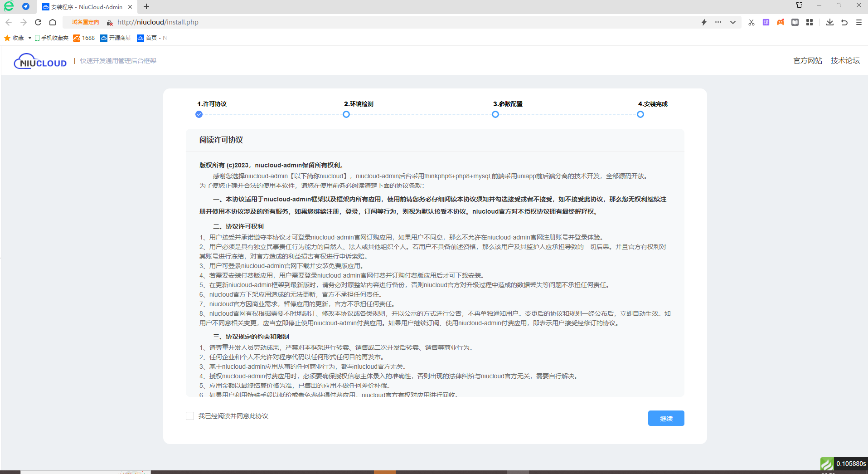Click the scissors screenshot icon
The width and height of the screenshot is (868, 474).
(x=751, y=22)
